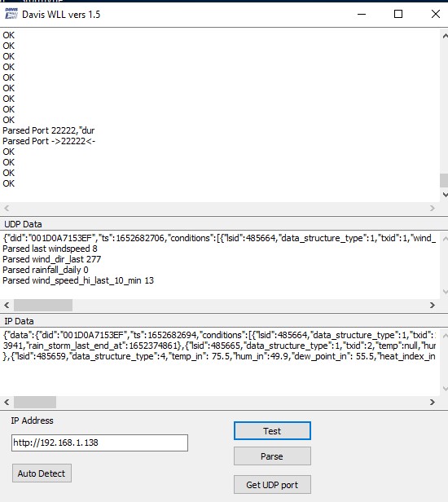Click the log panel vertical scrollbar thumb

[x=444, y=180]
